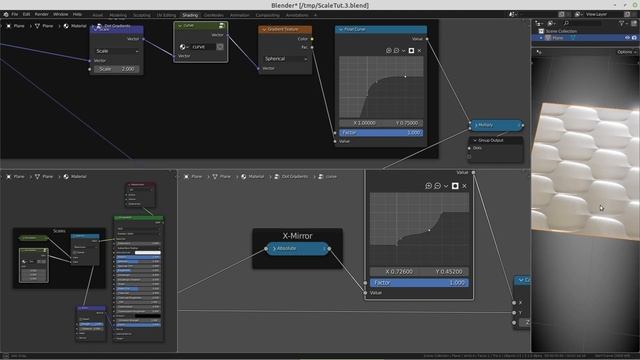Image resolution: width=640 pixels, height=360 pixels.
Task: Collapse the Gradient Texture node
Action: tap(264, 29)
